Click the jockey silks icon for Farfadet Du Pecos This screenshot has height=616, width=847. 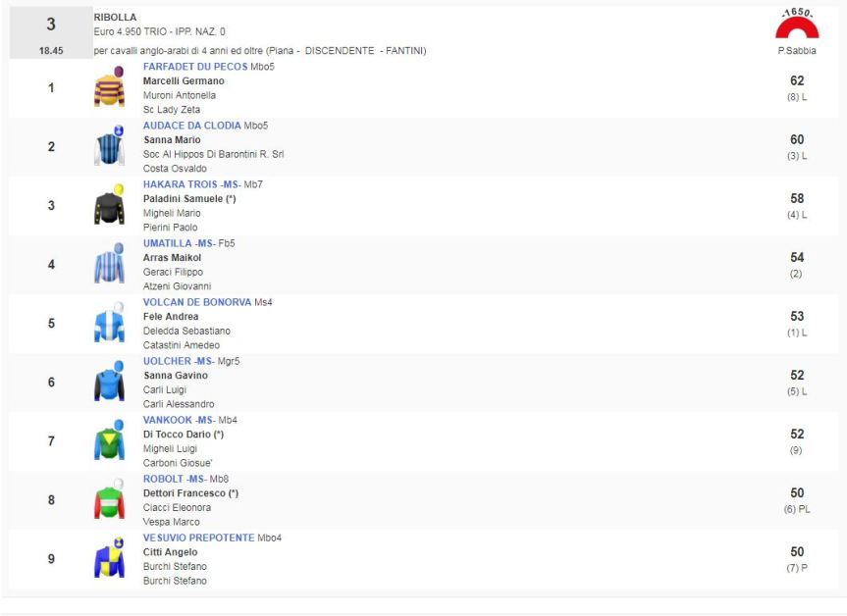pos(109,88)
